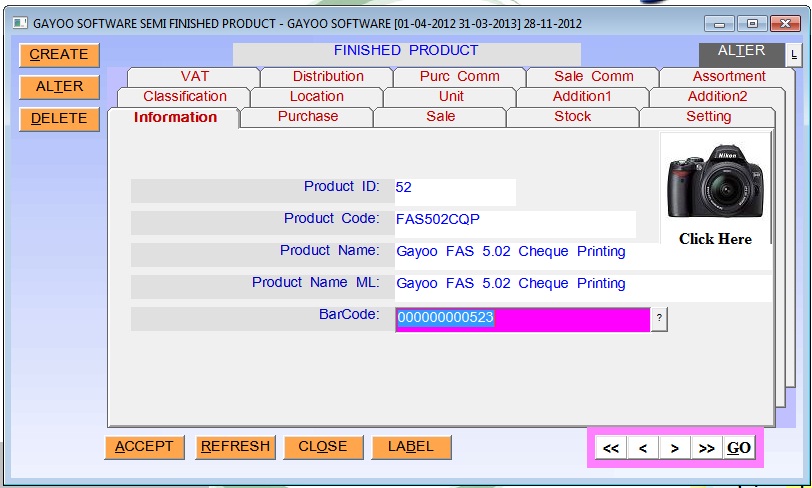This screenshot has width=812, height=488.
Task: Go to first record with << button
Action: click(611, 448)
